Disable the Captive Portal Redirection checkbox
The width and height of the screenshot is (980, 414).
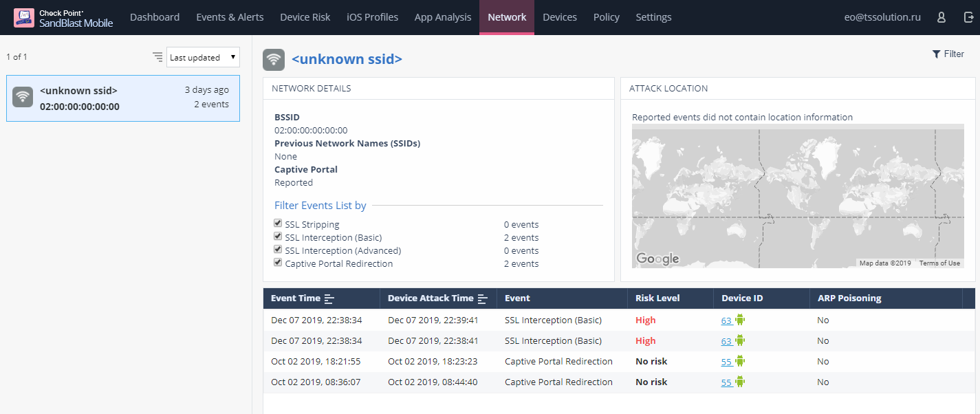tap(278, 263)
